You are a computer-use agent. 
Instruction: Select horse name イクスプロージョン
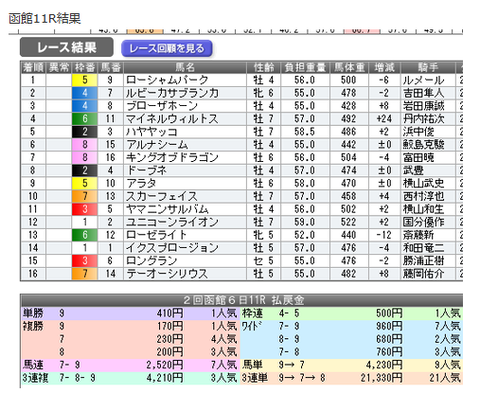click(172, 248)
